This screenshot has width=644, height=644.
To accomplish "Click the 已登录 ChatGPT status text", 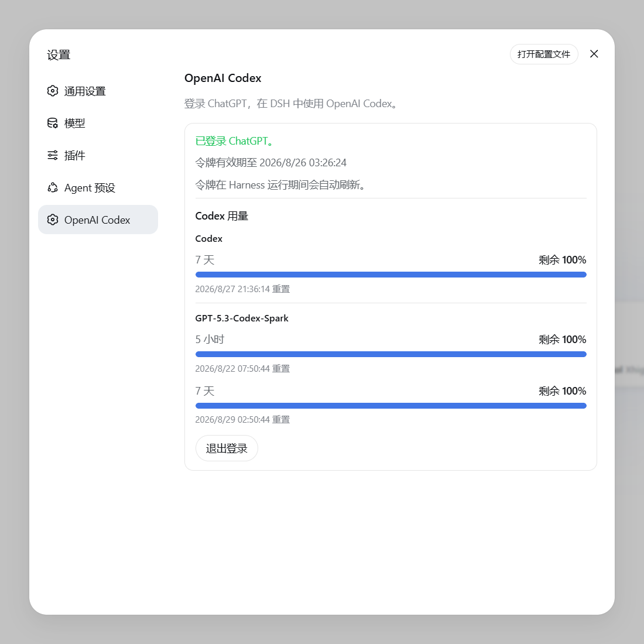I will point(235,141).
